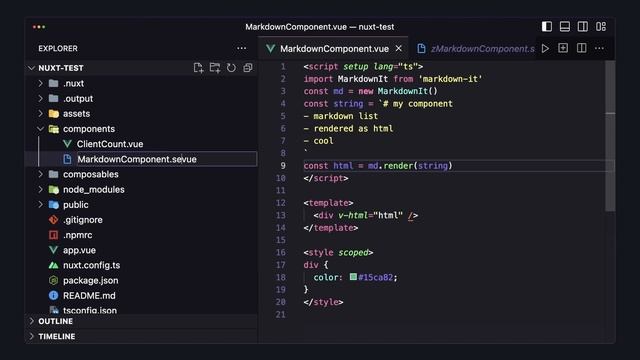640x360 pixels.
Task: Expand the .nuxt folder
Action: 41,83
